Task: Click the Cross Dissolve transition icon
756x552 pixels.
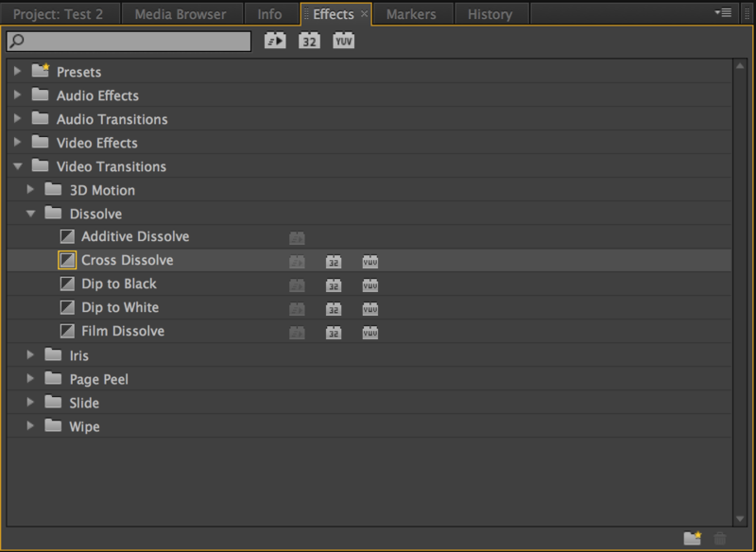Action: [67, 260]
